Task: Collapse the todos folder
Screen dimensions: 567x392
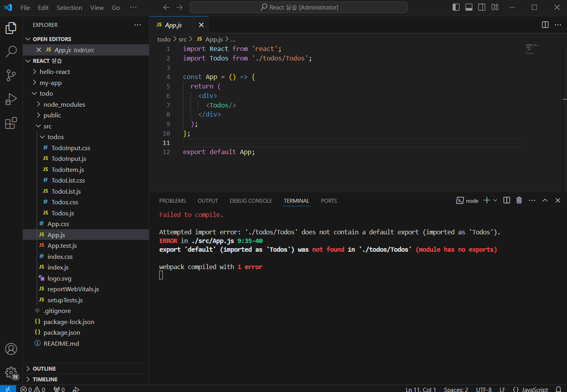Action: tap(86, 137)
